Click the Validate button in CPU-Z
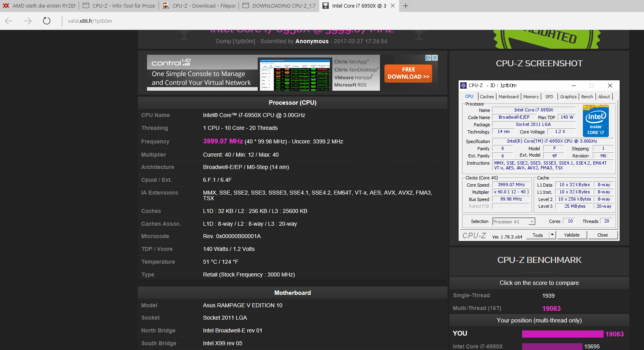 pos(572,235)
